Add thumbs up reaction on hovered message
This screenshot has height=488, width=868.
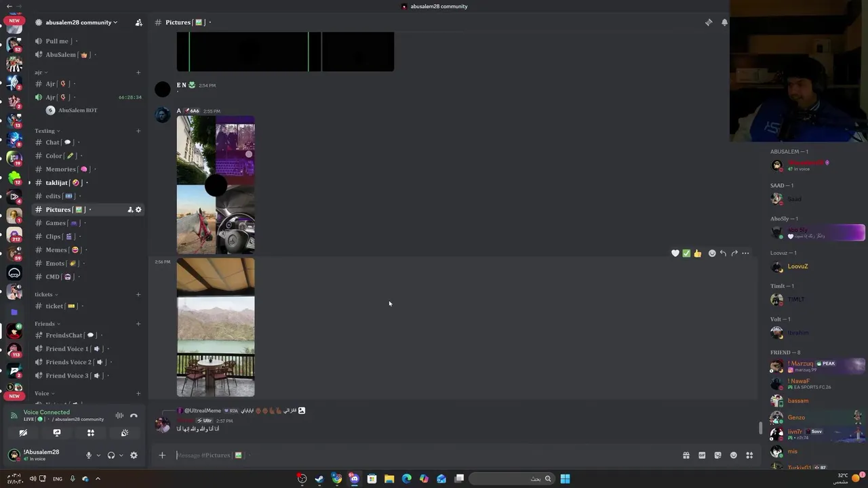tap(698, 253)
